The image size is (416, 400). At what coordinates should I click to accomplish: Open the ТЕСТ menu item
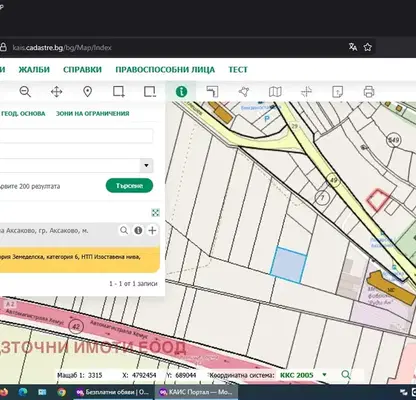[238, 70]
